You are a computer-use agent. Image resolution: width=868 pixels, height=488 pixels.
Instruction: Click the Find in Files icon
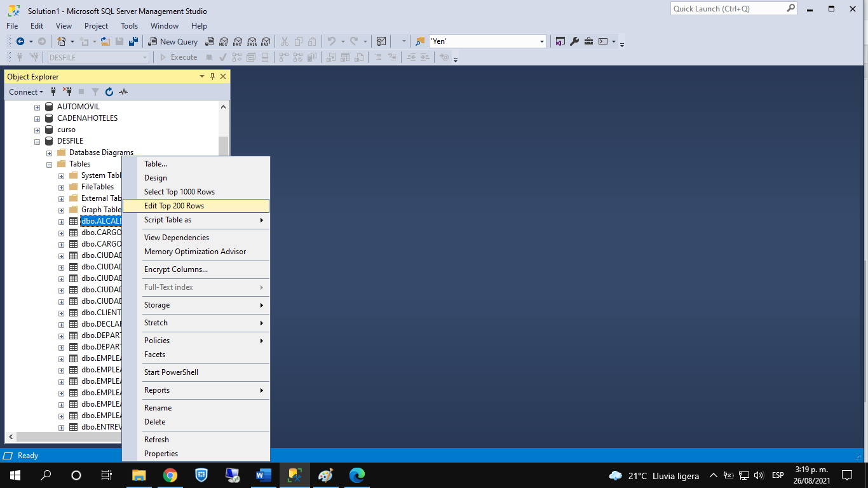coord(419,41)
